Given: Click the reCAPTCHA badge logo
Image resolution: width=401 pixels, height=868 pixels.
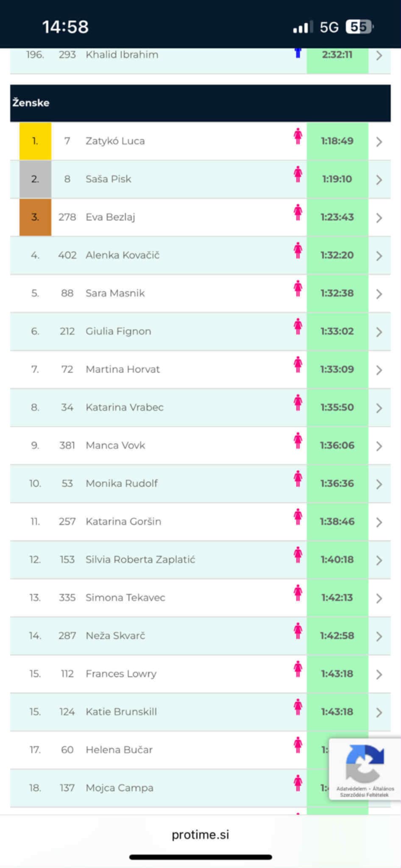Looking at the screenshot, I should 365,763.
